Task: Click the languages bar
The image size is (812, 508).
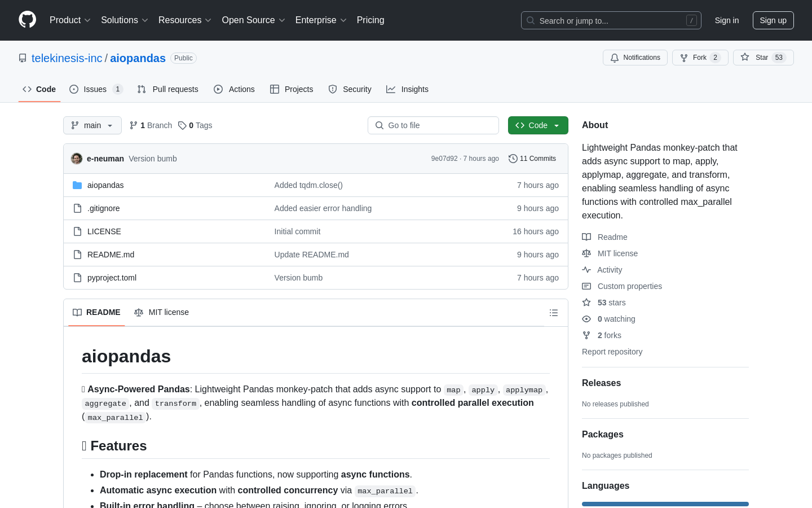Action: tap(665, 504)
